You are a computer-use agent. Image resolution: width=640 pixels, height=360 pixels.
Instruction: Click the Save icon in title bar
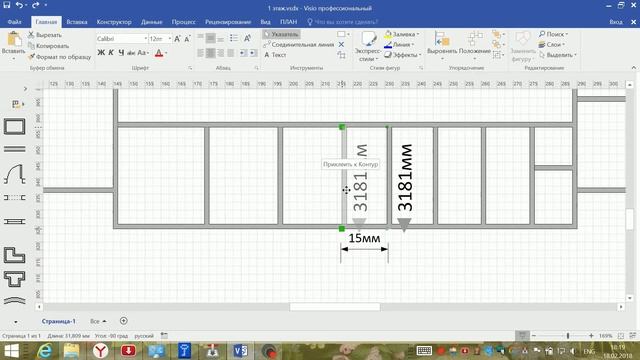pyautogui.click(x=7, y=5)
